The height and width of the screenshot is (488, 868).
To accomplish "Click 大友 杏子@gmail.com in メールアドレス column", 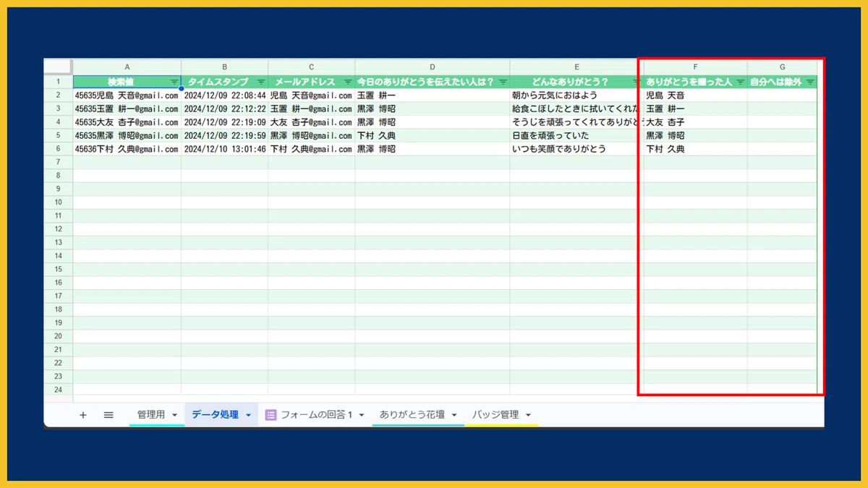I will (311, 122).
